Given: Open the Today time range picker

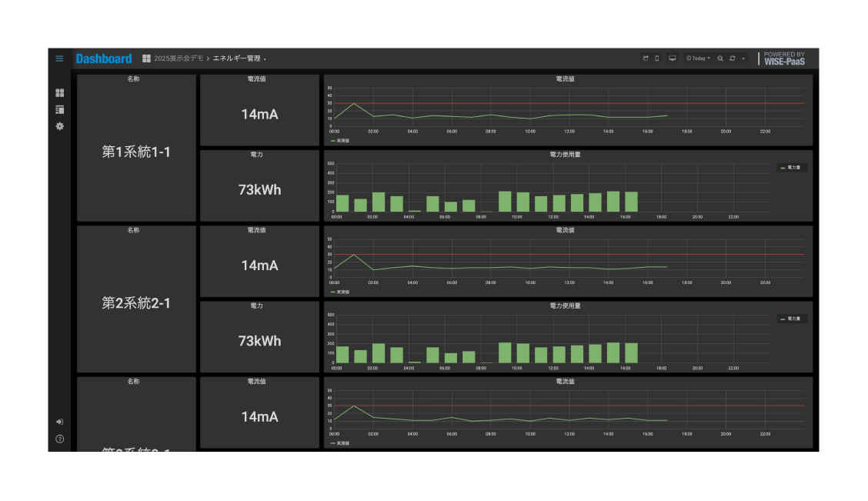Looking at the screenshot, I should pyautogui.click(x=698, y=58).
